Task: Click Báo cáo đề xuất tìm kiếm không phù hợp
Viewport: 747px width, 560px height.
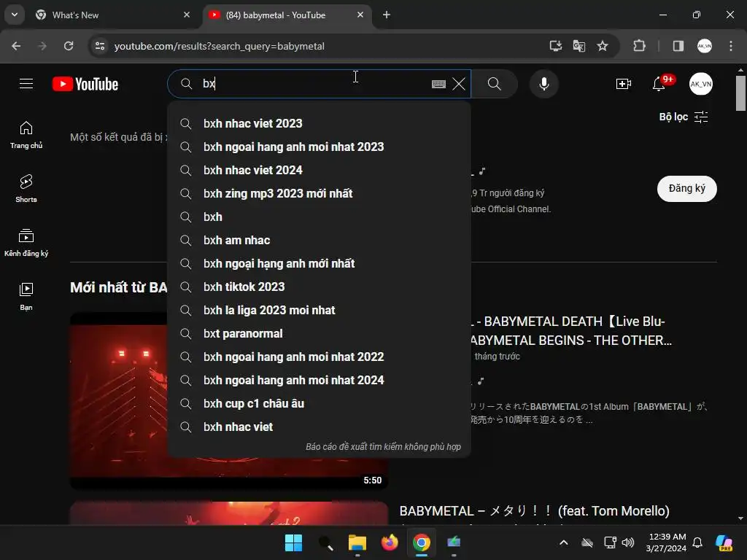Action: tap(383, 447)
